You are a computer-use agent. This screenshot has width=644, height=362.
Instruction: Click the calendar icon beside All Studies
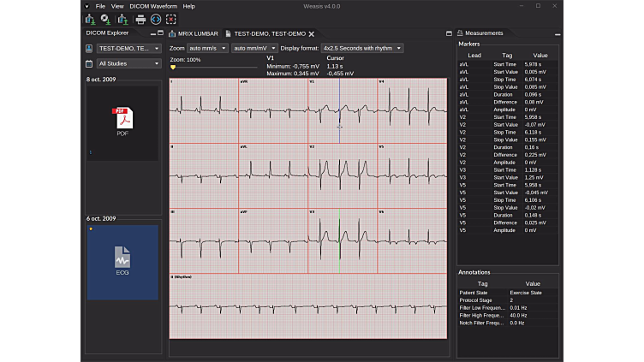coord(89,63)
